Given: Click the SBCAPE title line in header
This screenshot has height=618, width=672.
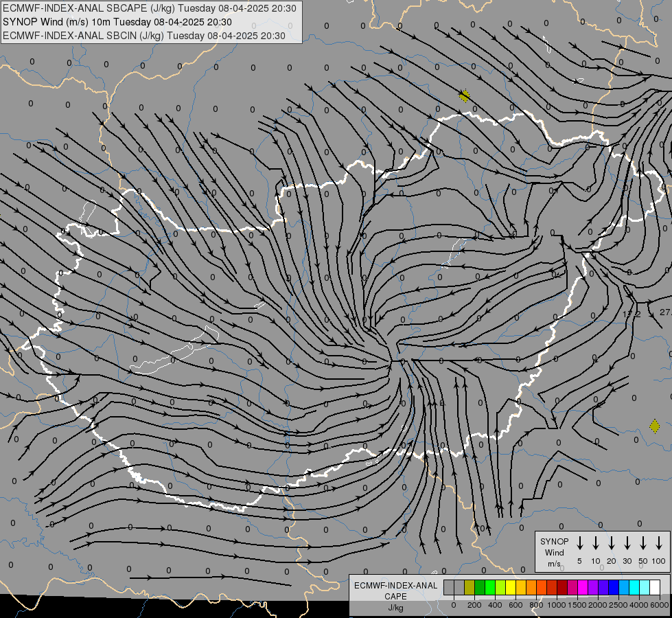Looking at the screenshot, I should (x=149, y=8).
